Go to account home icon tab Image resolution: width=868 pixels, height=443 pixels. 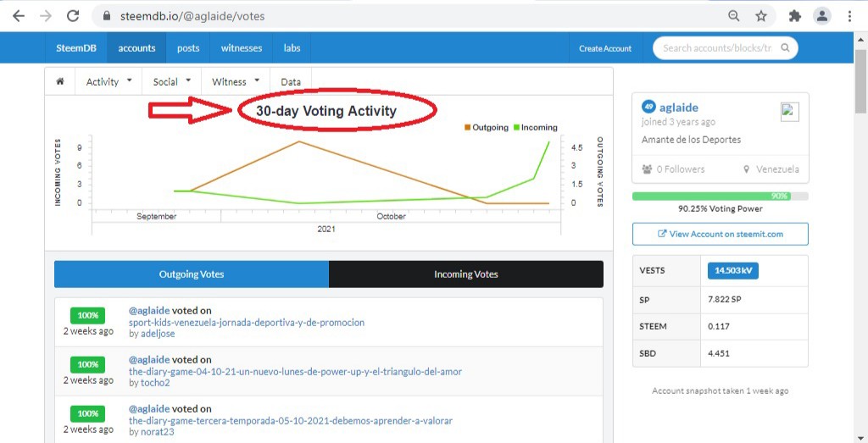tap(60, 81)
